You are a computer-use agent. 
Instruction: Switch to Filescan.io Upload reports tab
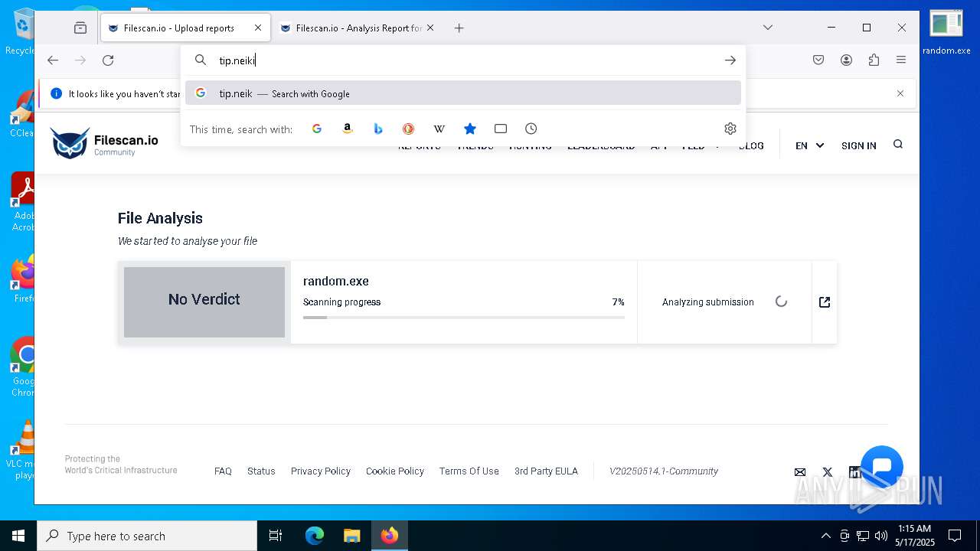(x=185, y=28)
